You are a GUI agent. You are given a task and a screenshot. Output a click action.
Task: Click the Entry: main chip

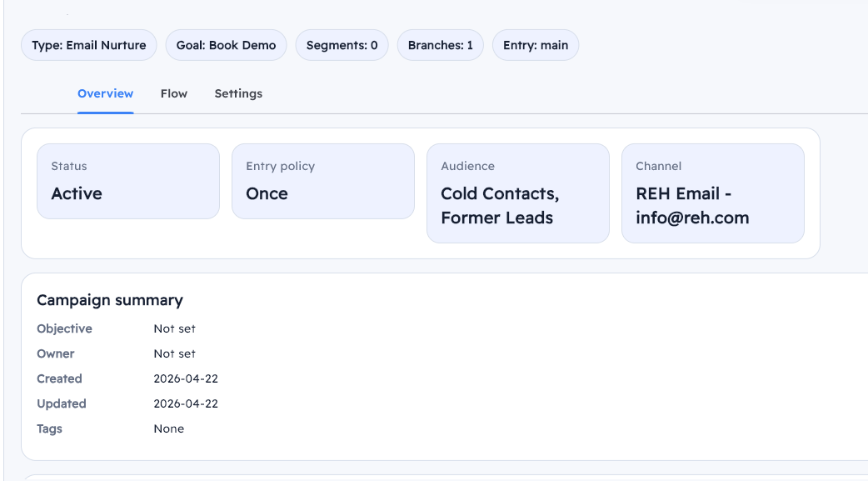536,45
